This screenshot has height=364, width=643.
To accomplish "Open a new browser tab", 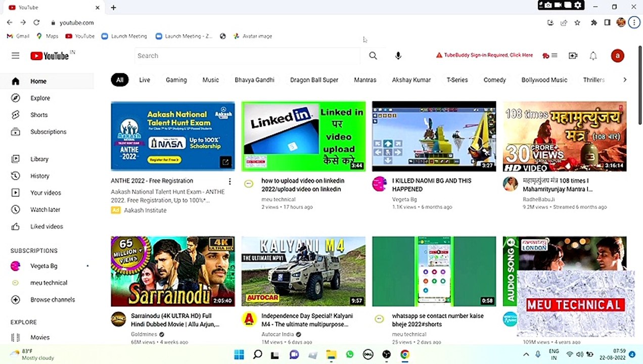I will [113, 7].
